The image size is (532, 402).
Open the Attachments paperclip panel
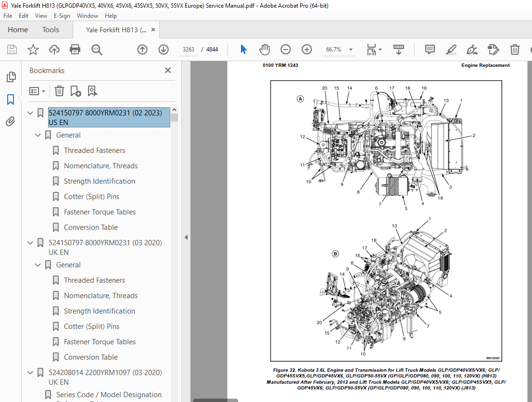pos(11,122)
